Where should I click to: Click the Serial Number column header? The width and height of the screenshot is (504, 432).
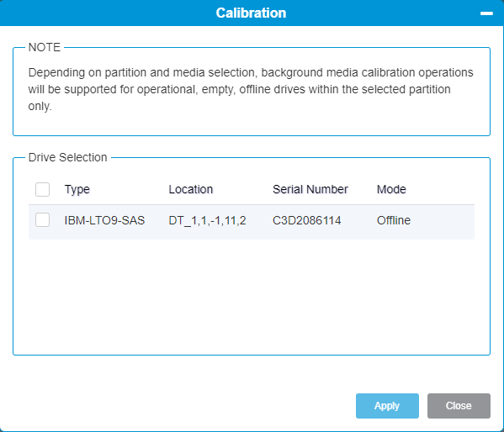pyautogui.click(x=310, y=189)
